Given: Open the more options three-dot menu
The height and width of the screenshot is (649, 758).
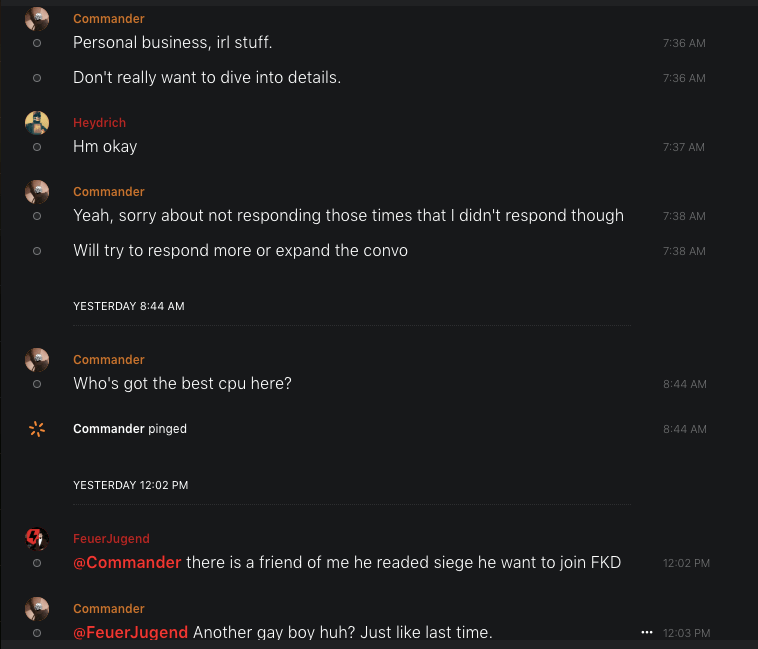Looking at the screenshot, I should coord(646,632).
